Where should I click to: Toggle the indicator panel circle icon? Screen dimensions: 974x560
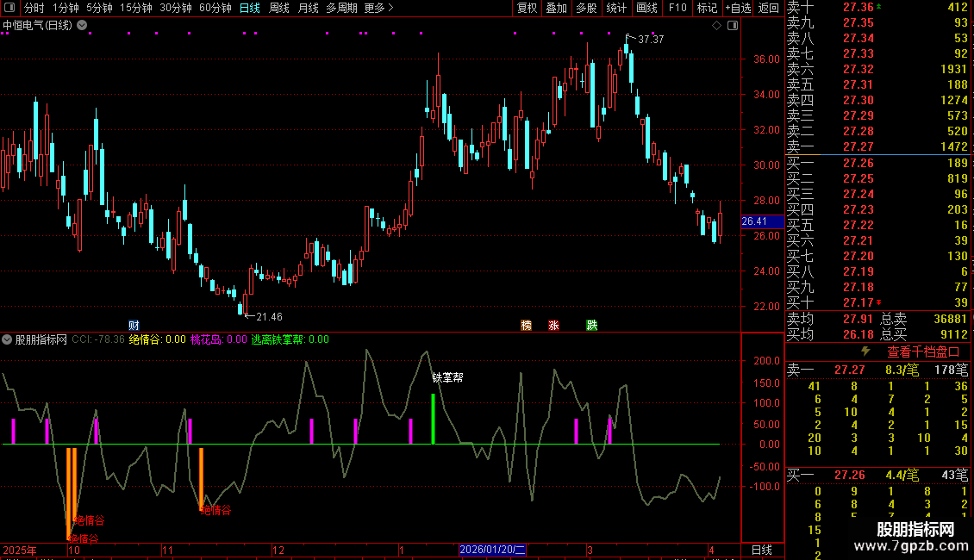coord(7,339)
